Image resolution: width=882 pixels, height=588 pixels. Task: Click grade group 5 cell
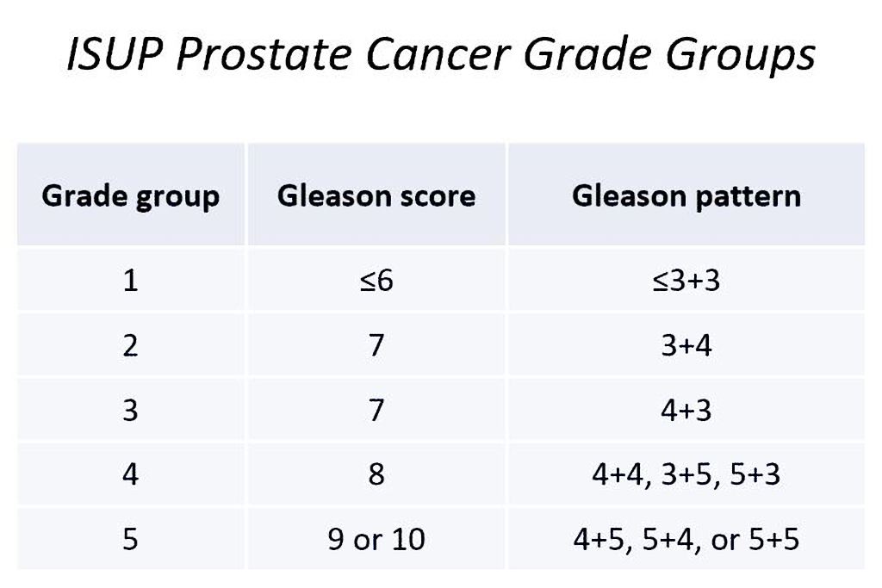pyautogui.click(x=131, y=539)
